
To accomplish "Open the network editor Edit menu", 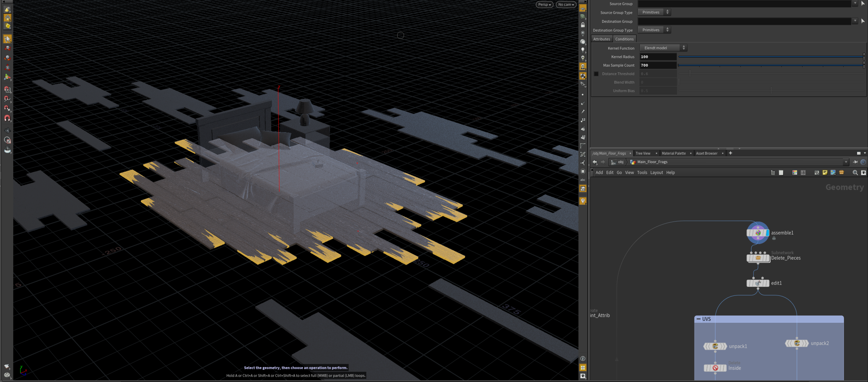I will coord(610,173).
